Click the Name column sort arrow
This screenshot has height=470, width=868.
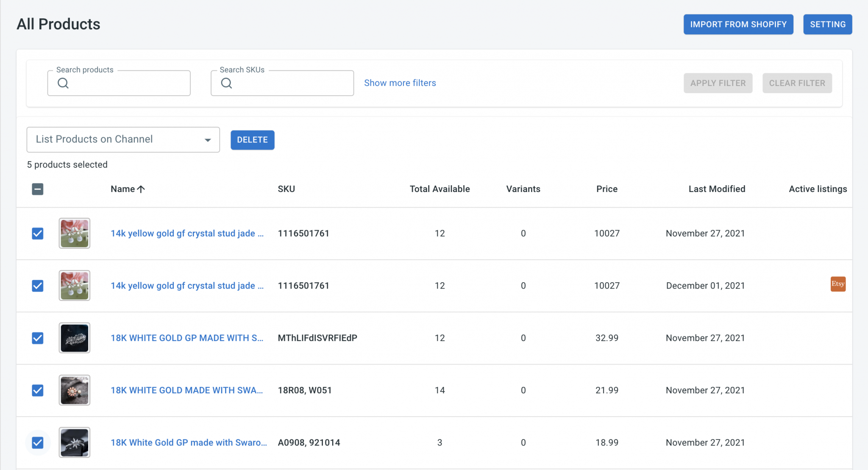tap(141, 189)
